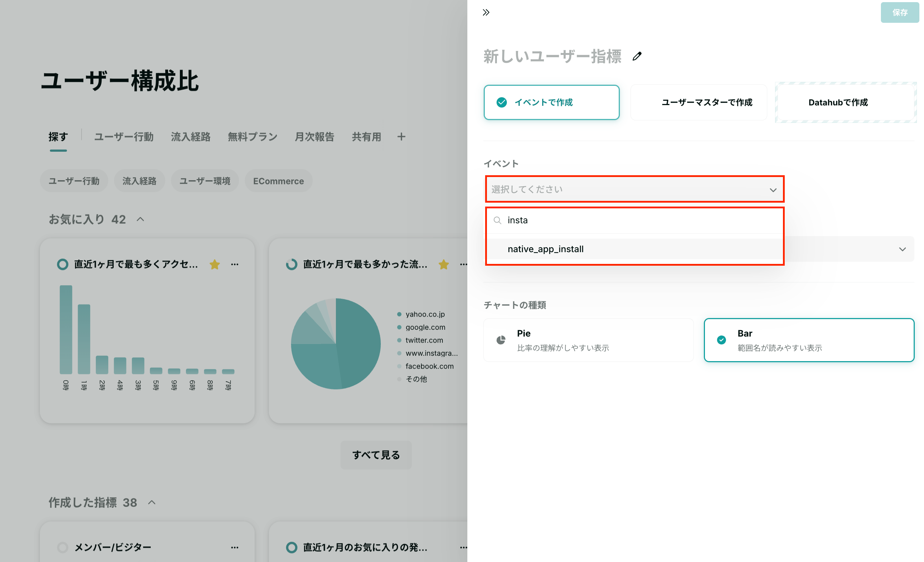Click the pie chart graphic
Image resolution: width=924 pixels, height=562 pixels.
[336, 343]
